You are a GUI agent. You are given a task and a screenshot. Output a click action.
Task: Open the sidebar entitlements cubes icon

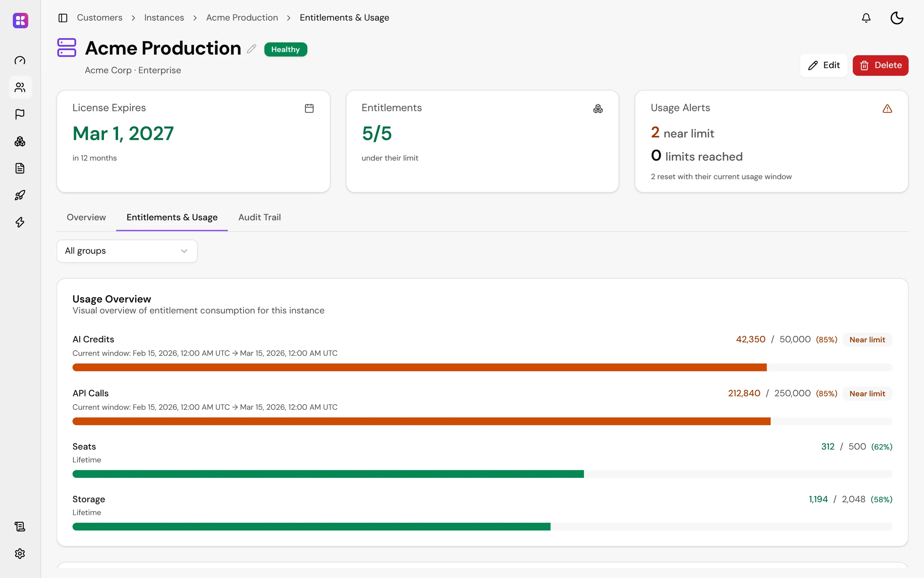click(20, 142)
